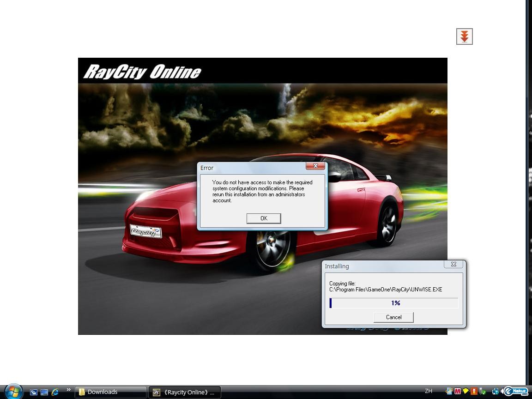Click Safely Remove Hardware tray icon
Screen dimensions: 532x399
(x=482, y=392)
